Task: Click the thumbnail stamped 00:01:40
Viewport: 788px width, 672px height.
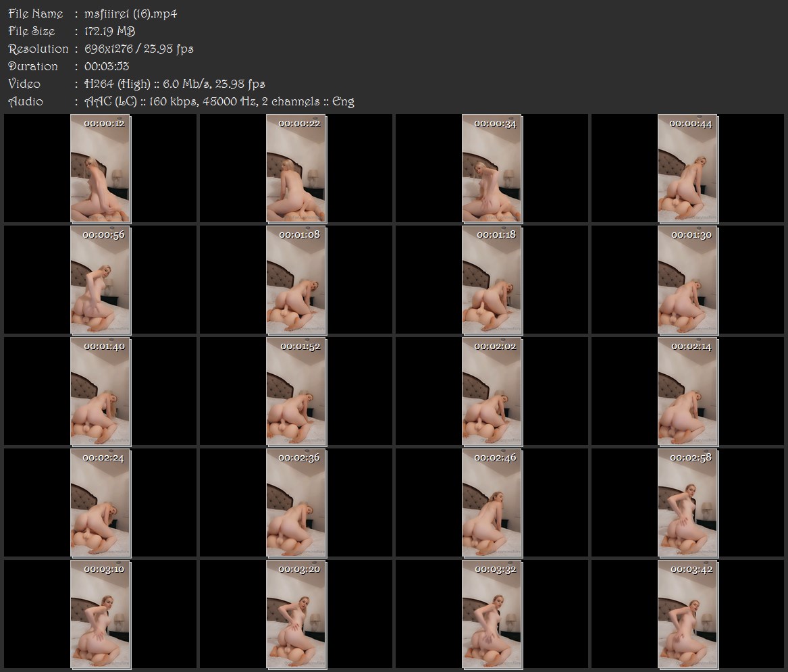Action: coord(101,392)
